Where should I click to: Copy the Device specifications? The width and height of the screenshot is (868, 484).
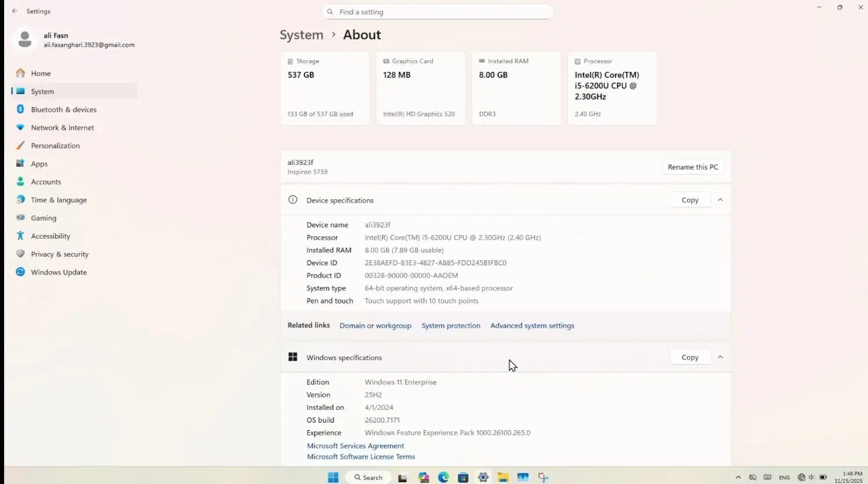(690, 200)
